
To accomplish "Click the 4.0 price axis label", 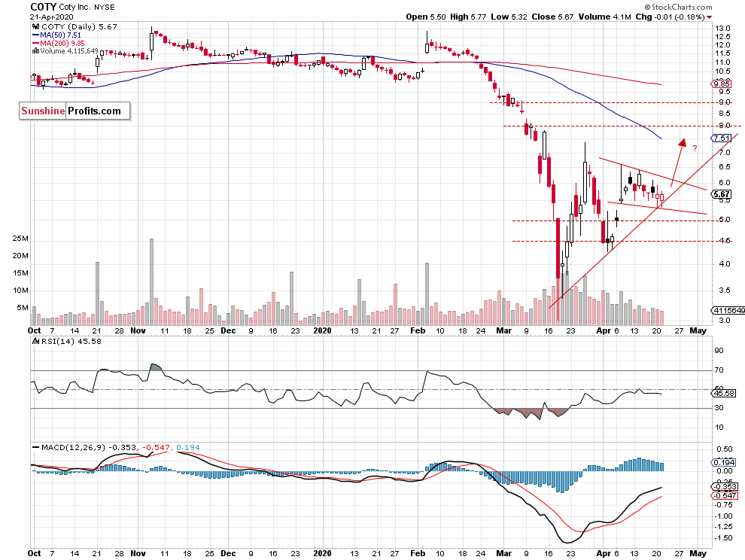I will tap(725, 264).
